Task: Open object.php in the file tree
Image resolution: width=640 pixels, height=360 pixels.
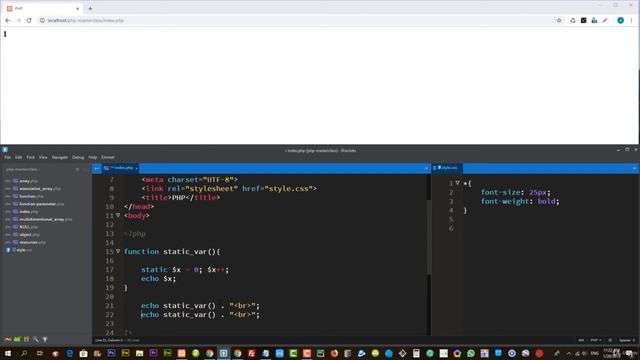Action: pyautogui.click(x=29, y=235)
